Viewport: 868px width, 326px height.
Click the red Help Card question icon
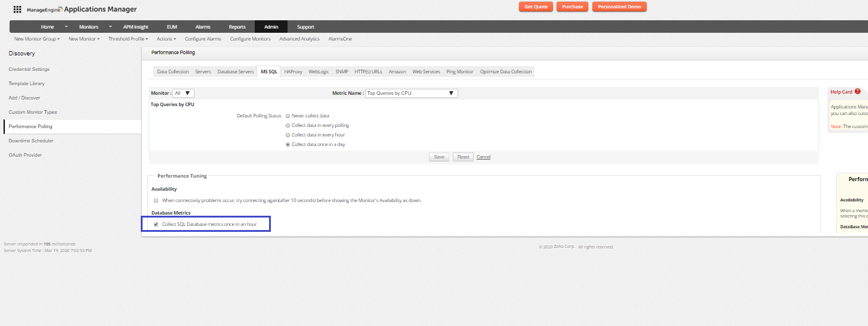coord(857,92)
